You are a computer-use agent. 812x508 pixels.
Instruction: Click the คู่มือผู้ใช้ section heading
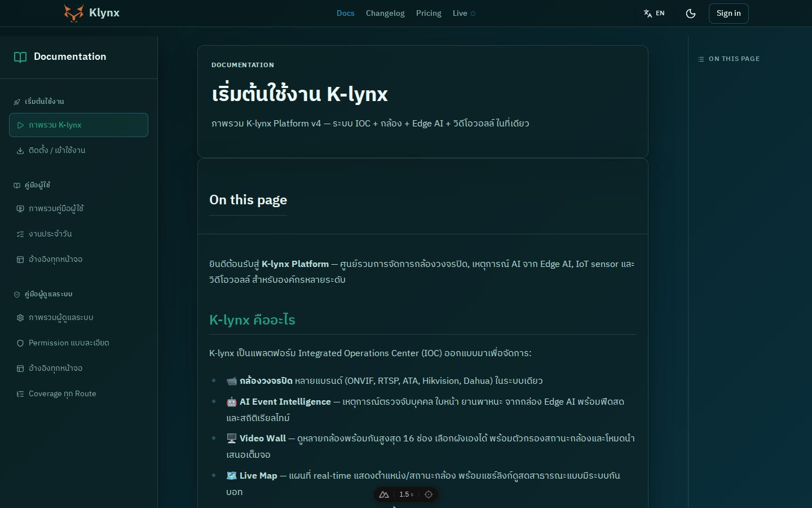coord(38,185)
